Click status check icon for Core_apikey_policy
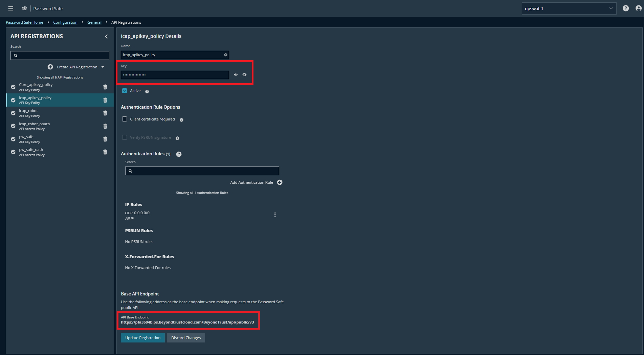 click(13, 87)
